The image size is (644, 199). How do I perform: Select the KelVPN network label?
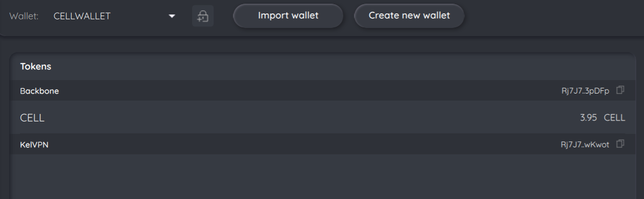click(34, 145)
